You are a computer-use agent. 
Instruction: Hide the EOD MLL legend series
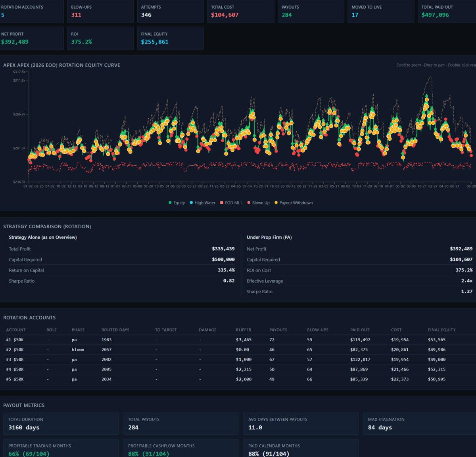point(231,203)
